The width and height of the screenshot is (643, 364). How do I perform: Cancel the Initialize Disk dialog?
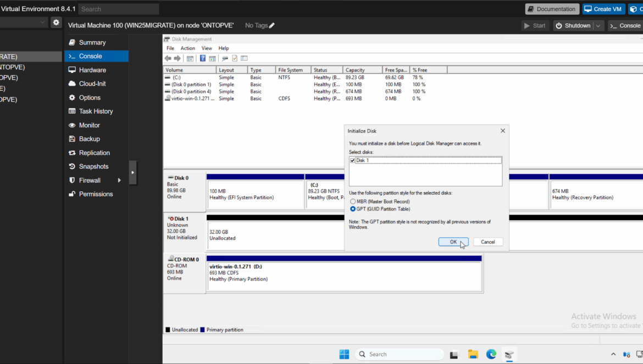click(x=488, y=242)
